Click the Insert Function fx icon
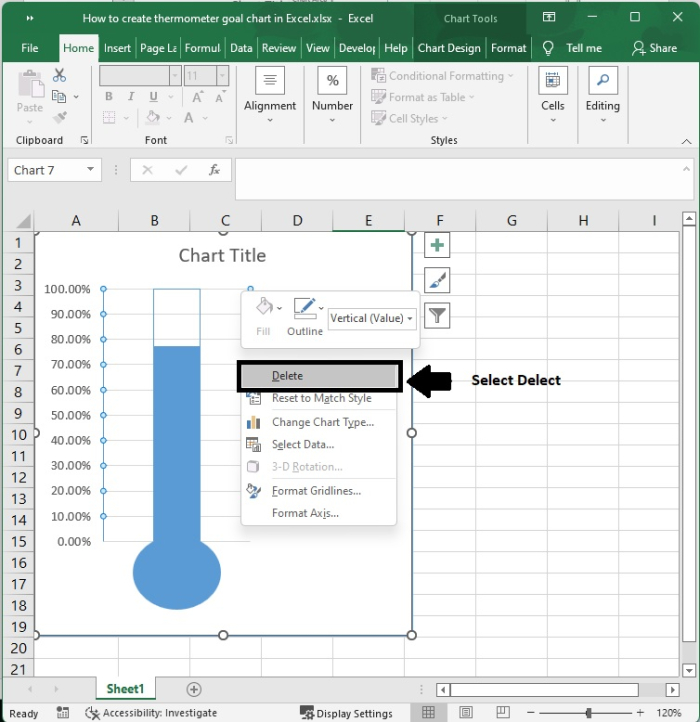Image resolution: width=700 pixels, height=722 pixels. (214, 170)
